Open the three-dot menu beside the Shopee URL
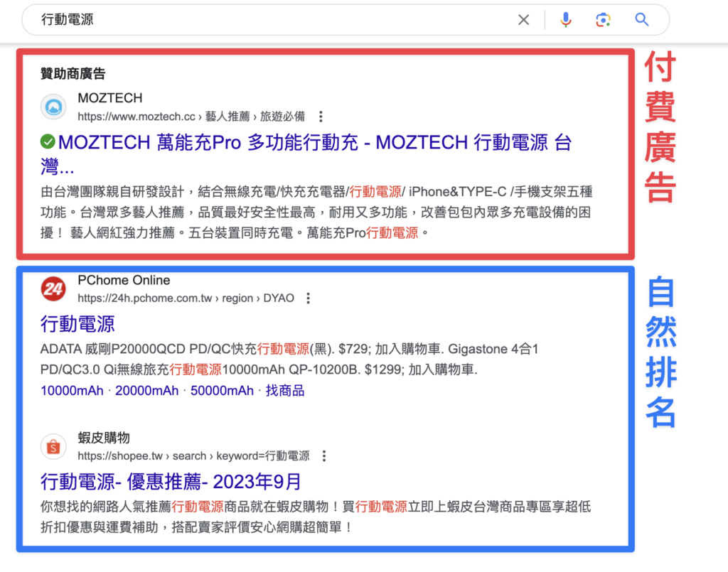 (x=324, y=456)
